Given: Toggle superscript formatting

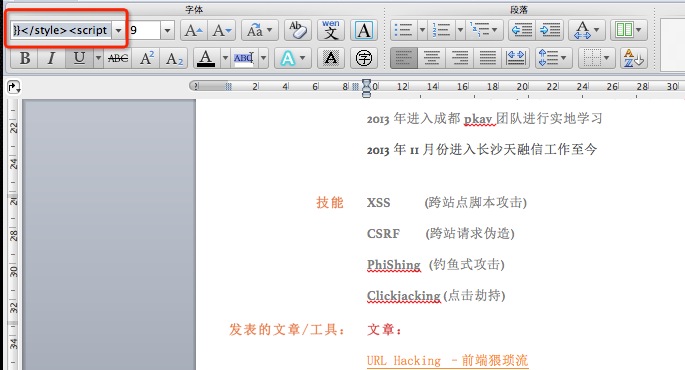Looking at the screenshot, I should pyautogui.click(x=147, y=58).
